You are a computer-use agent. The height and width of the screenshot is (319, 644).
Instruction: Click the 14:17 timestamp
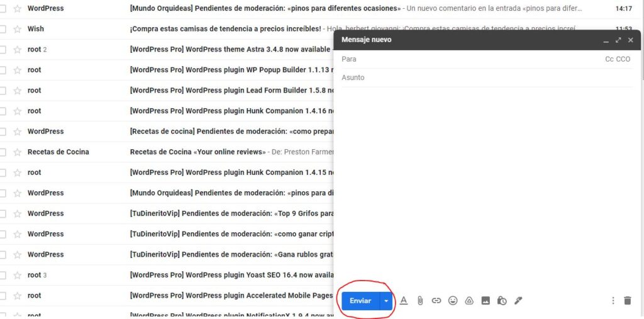[x=623, y=9]
